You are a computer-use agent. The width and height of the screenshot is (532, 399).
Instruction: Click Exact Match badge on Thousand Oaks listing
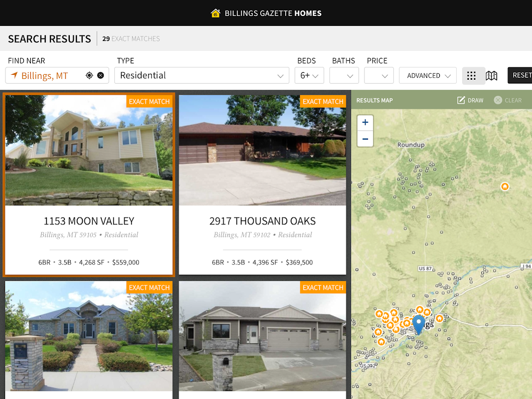(x=323, y=101)
